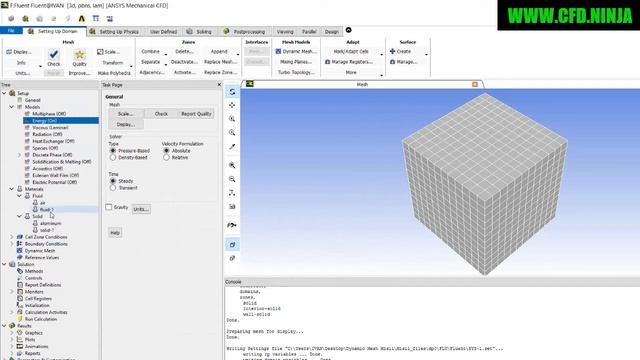Click the Turbo Topology... ribbon button
Image resolution: width=640 pixels, height=360 pixels.
click(x=296, y=72)
